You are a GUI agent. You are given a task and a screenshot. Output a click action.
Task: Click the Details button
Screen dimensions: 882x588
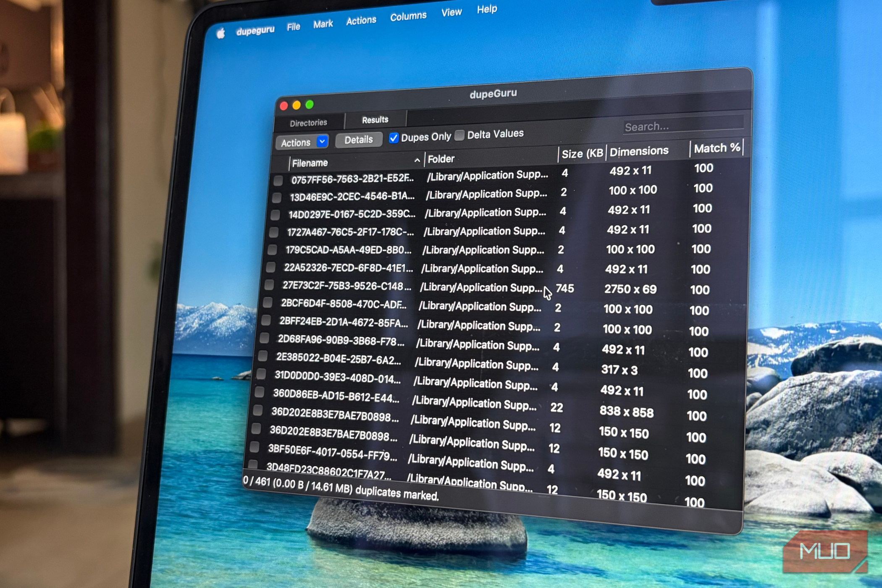pyautogui.click(x=358, y=140)
